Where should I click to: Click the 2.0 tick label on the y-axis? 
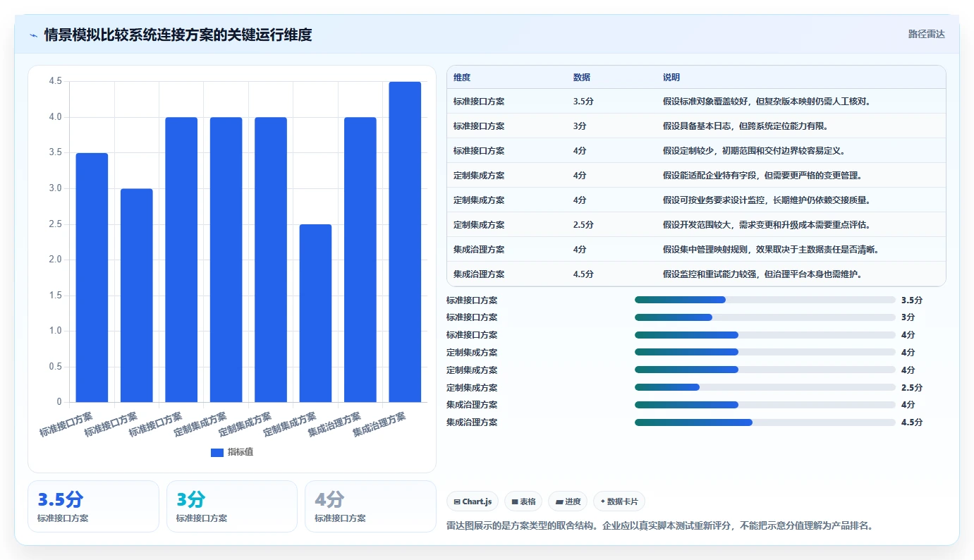(55, 260)
